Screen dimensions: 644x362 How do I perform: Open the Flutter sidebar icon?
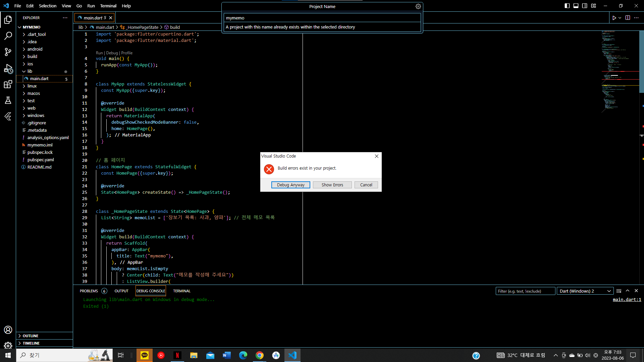pos(8,116)
